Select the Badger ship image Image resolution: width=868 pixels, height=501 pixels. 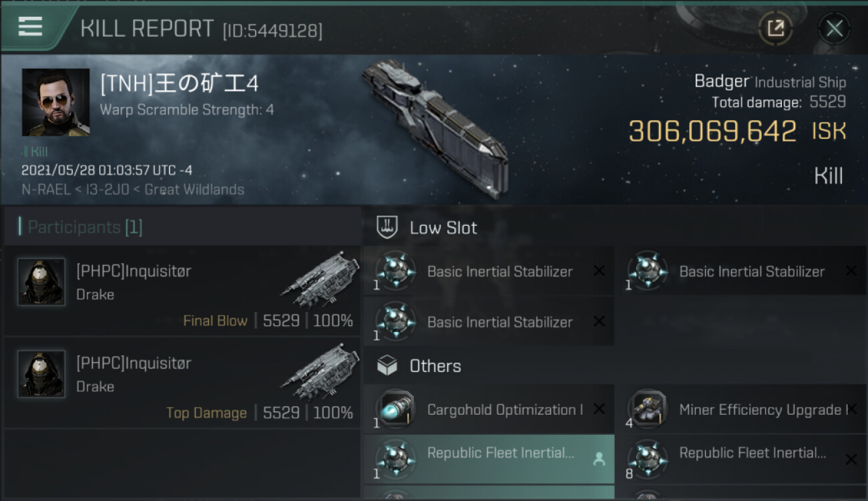pos(435,120)
